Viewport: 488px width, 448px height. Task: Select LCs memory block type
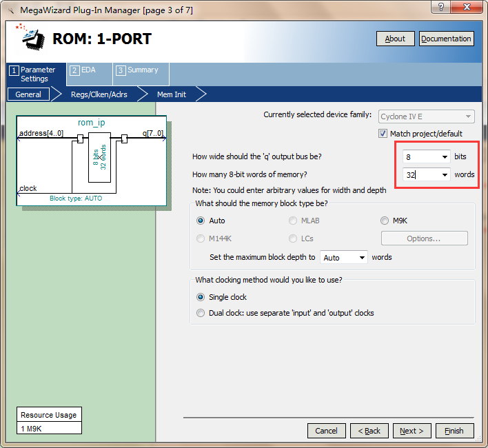(292, 238)
